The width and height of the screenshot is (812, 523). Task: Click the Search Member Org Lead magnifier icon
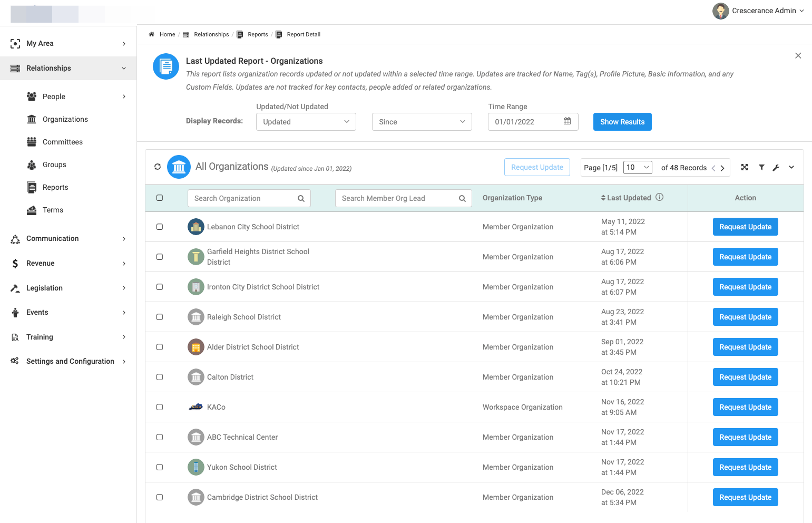462,198
